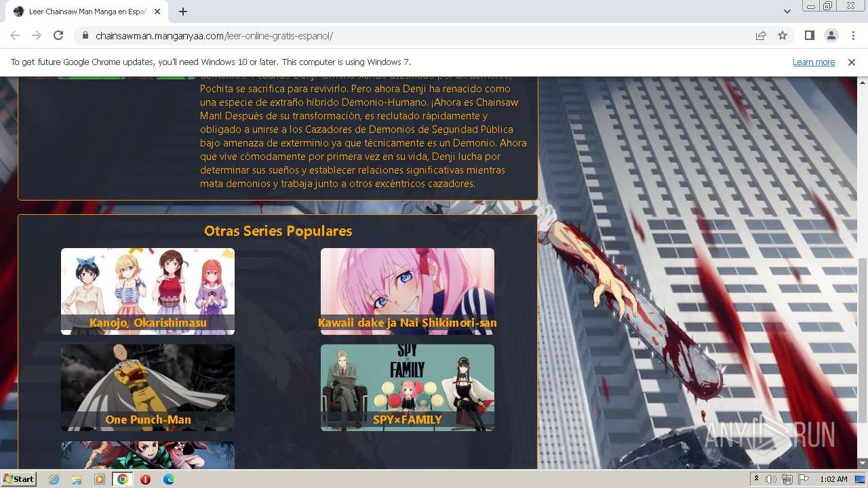Open a new tab with plus button
The width and height of the screenshot is (868, 488).
183,12
